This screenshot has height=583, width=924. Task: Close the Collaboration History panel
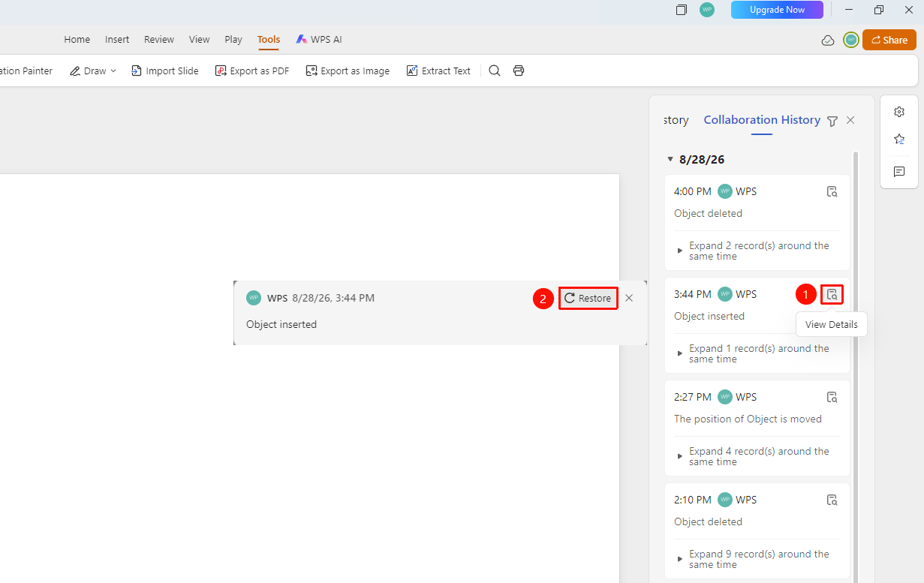850,120
